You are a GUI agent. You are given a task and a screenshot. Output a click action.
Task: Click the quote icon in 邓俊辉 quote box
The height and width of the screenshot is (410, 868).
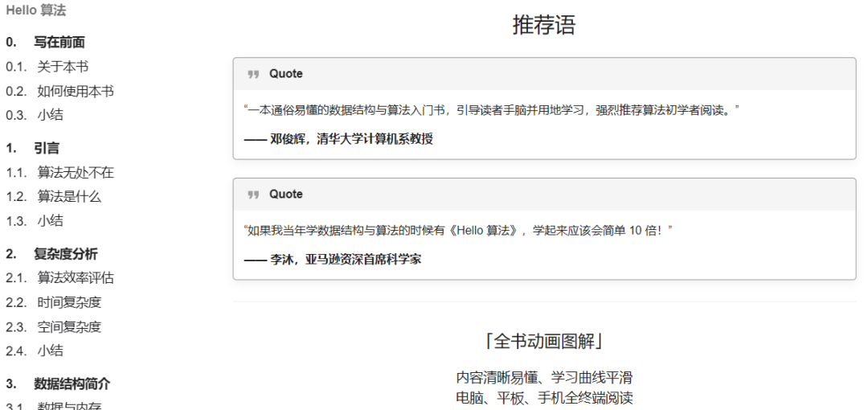point(253,74)
